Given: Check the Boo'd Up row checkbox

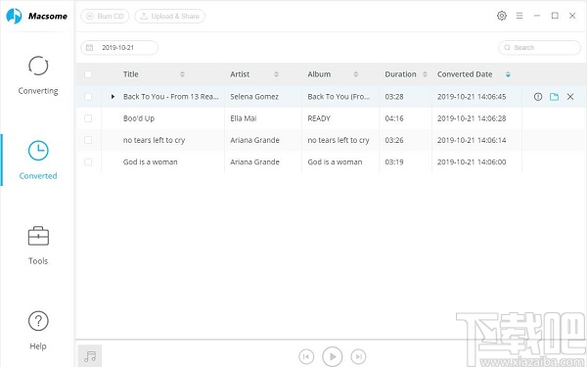Looking at the screenshot, I should point(88,118).
